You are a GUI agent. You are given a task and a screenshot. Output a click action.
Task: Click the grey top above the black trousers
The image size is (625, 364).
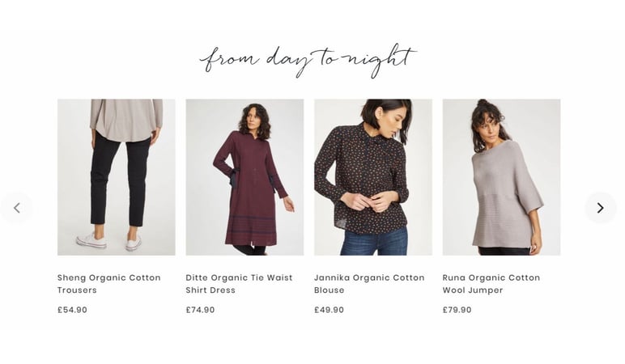126,120
